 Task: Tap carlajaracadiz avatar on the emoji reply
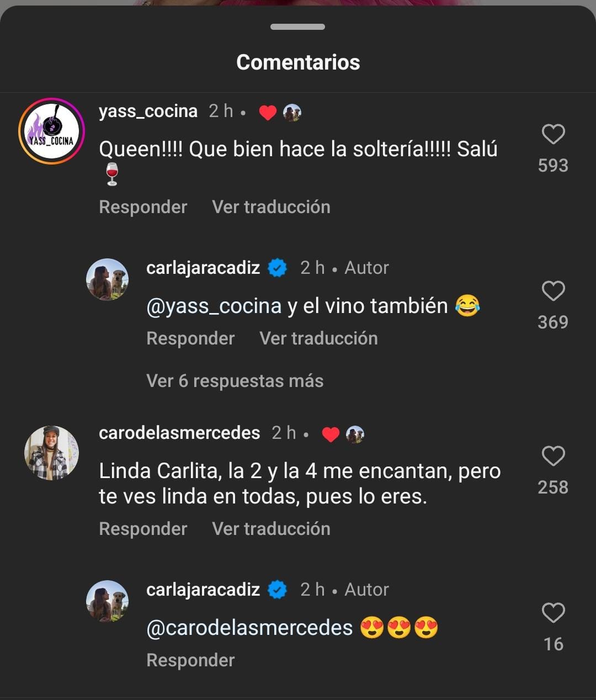click(x=108, y=601)
